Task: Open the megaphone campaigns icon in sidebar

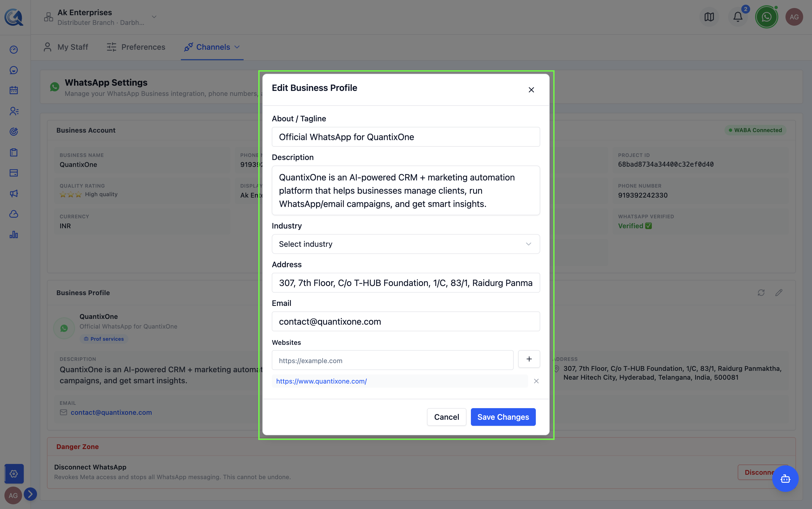Action: tap(14, 193)
